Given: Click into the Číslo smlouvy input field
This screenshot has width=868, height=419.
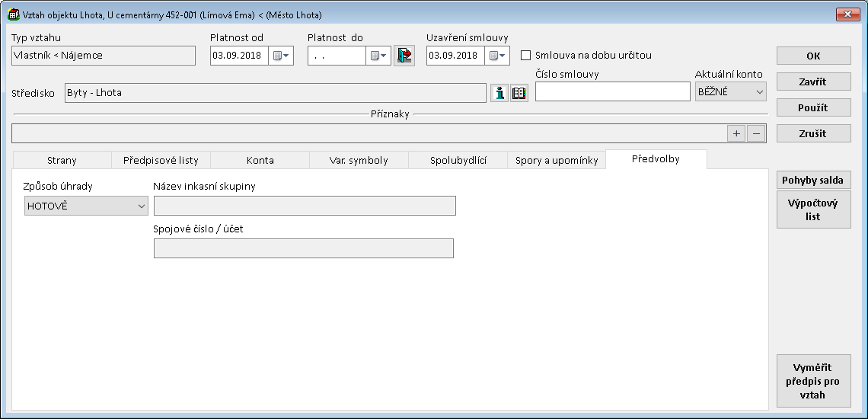Looking at the screenshot, I should coord(612,91).
